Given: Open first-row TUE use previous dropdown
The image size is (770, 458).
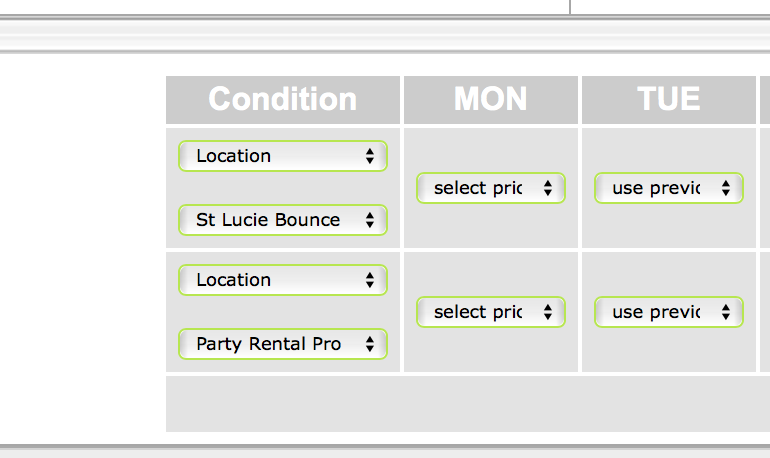Looking at the screenshot, I should (x=668, y=188).
